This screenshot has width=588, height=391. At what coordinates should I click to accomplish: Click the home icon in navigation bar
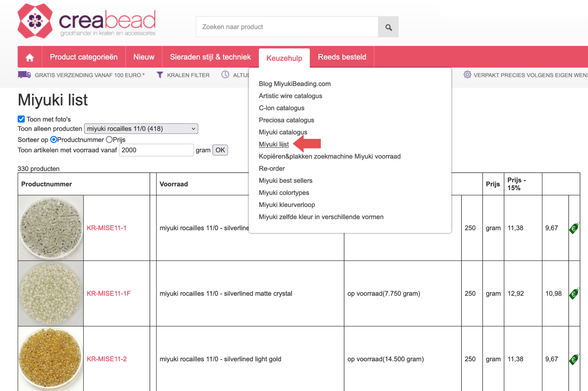pyautogui.click(x=30, y=57)
